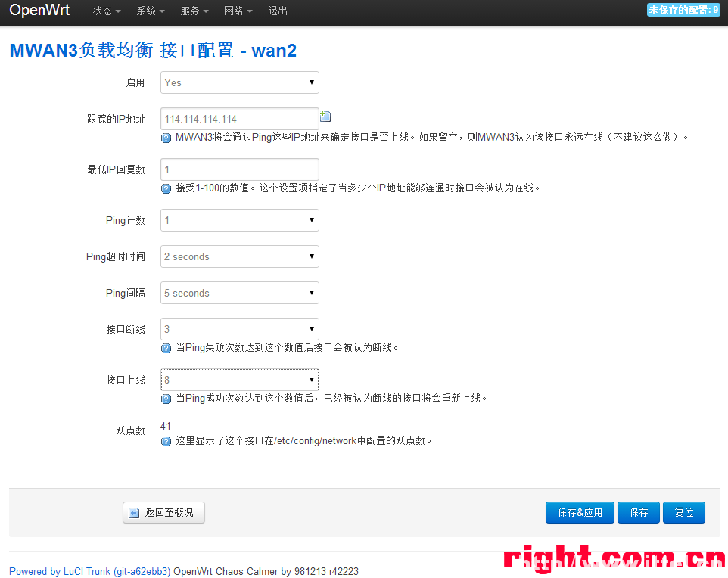
Task: Click the Ping计数 field label
Action: coord(126,220)
